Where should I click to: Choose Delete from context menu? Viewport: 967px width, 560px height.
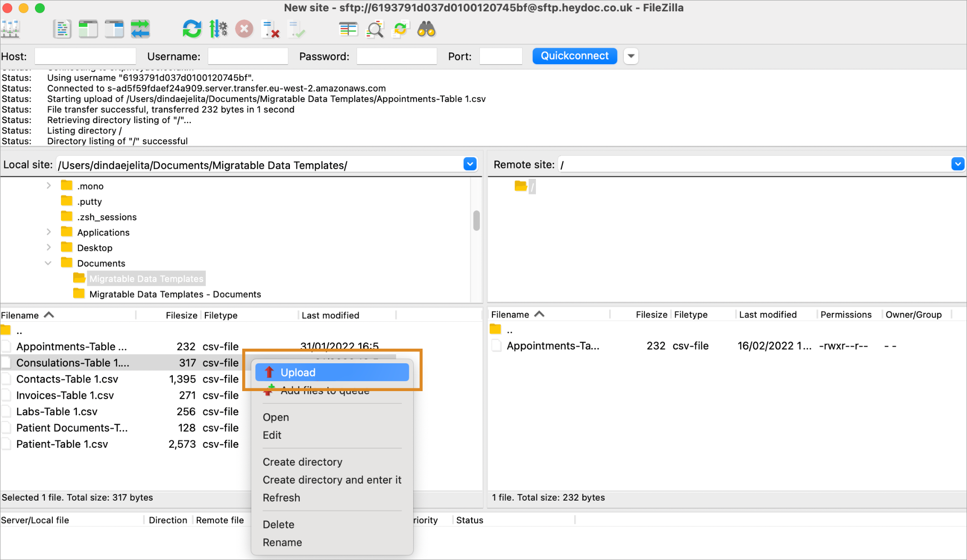click(279, 525)
